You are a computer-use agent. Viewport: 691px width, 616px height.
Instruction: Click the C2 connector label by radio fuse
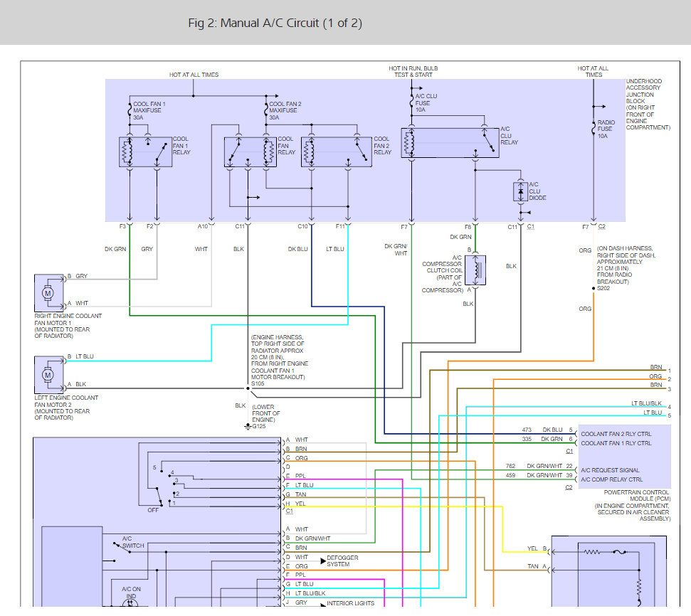(x=601, y=226)
